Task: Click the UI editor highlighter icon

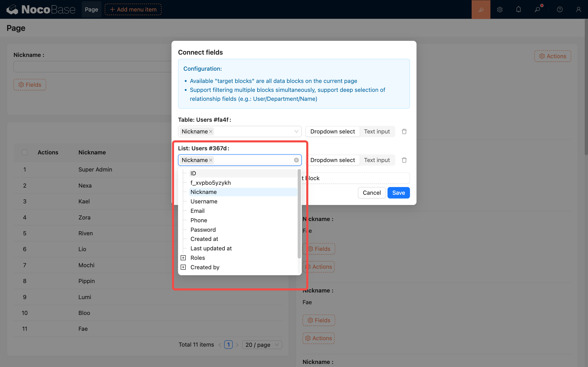Action: tap(481, 9)
